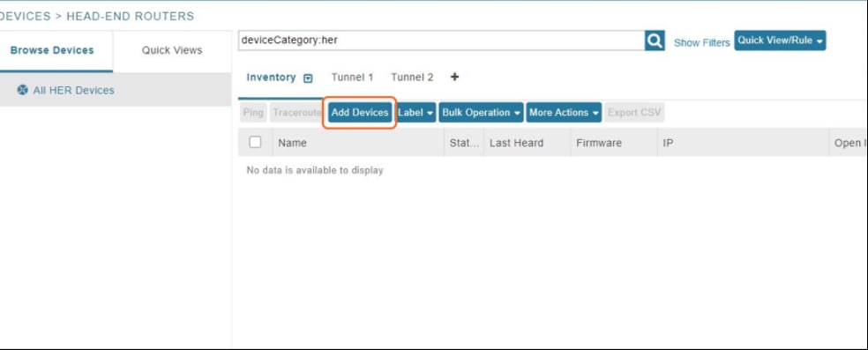Viewport: 868px width, 350px height.
Task: Click the Export CSV button
Action: tap(634, 112)
